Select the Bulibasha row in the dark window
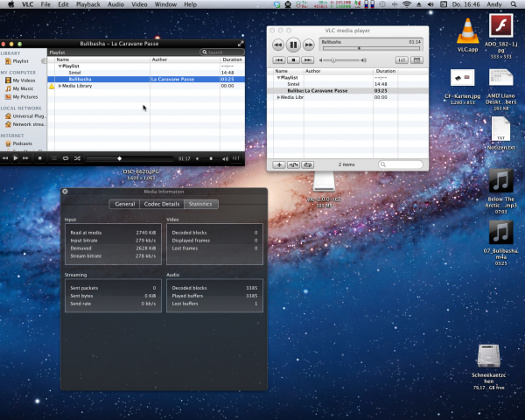Viewport: 525px width, 420px height. coord(146,79)
